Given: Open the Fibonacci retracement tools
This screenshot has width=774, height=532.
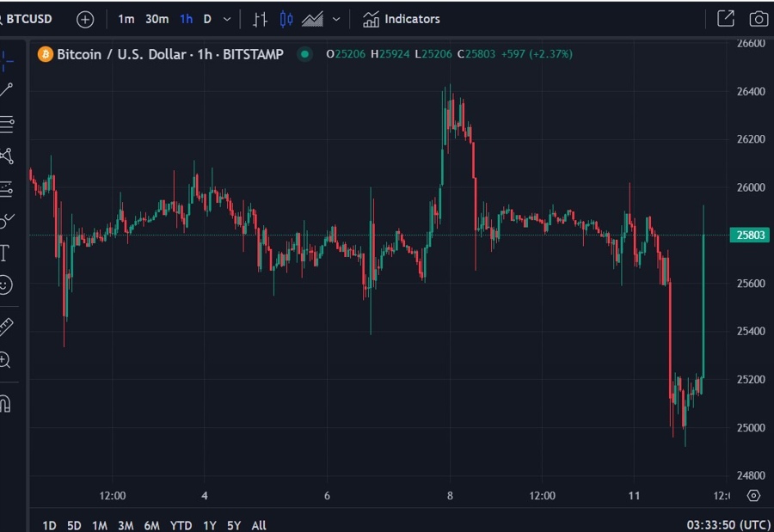Looking at the screenshot, I should point(6,124).
